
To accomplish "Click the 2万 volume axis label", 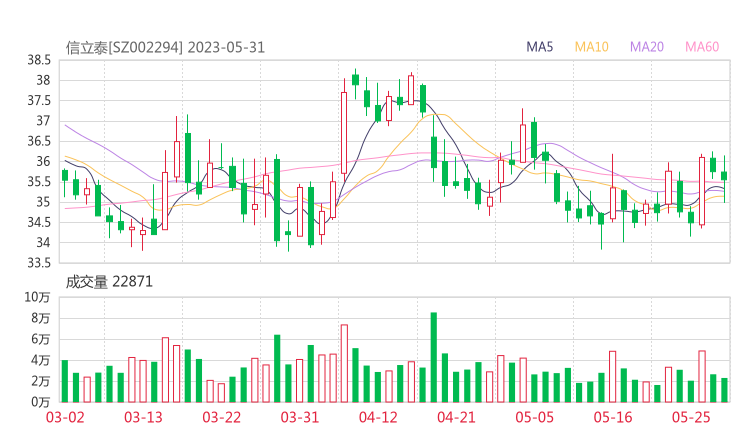I will (x=41, y=381).
